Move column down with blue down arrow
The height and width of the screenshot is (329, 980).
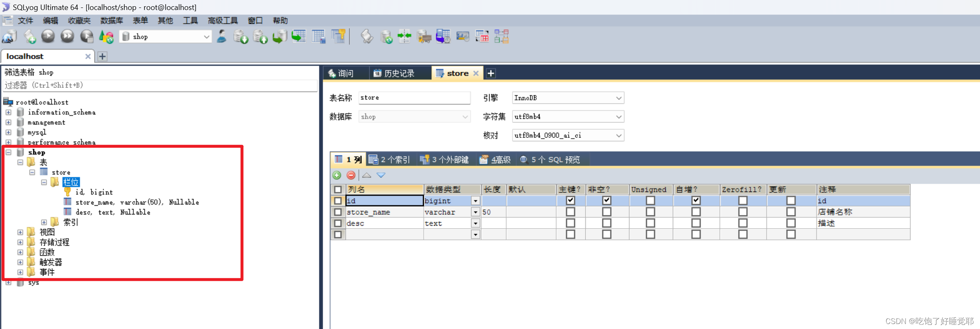pos(381,175)
